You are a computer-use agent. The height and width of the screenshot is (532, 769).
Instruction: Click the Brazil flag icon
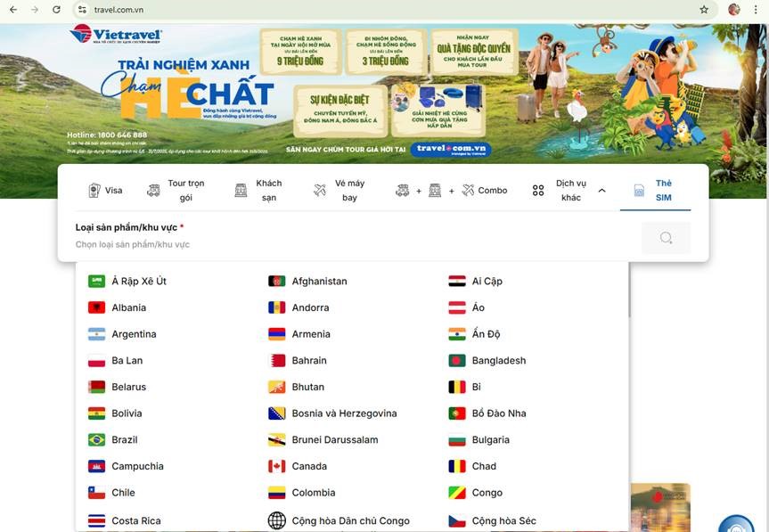coord(96,440)
